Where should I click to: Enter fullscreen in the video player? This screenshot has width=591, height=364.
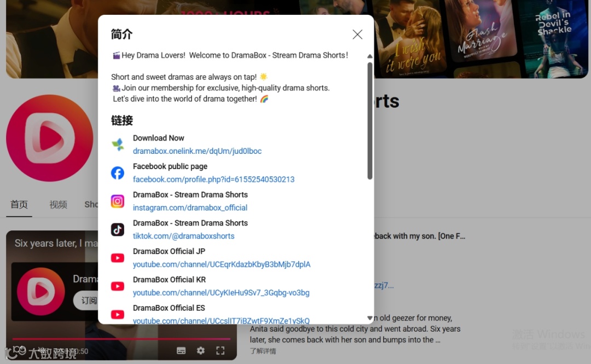point(221,351)
